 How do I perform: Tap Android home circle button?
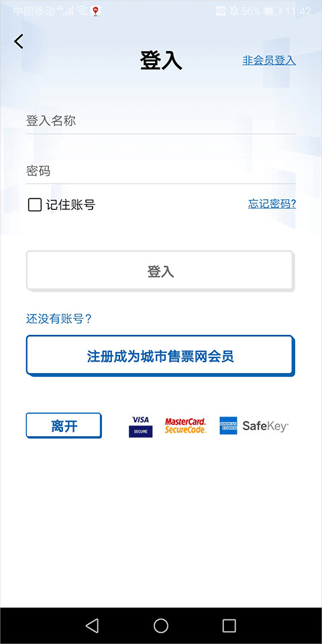click(161, 625)
